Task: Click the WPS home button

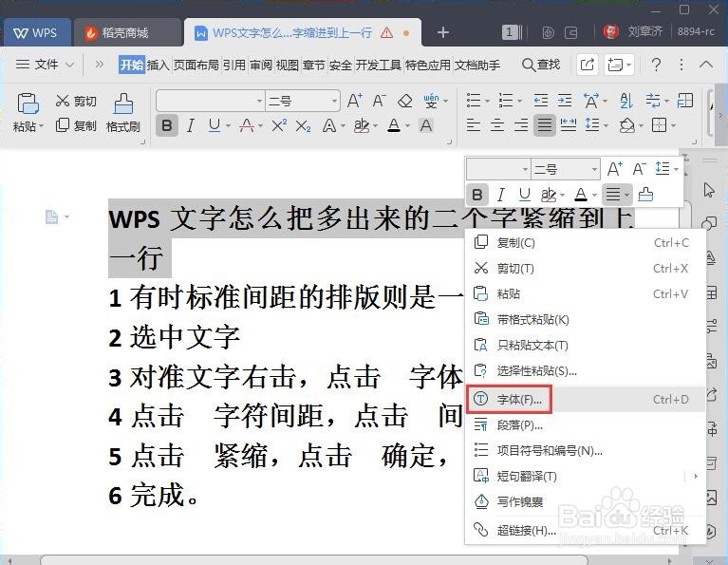Action: pyautogui.click(x=37, y=32)
